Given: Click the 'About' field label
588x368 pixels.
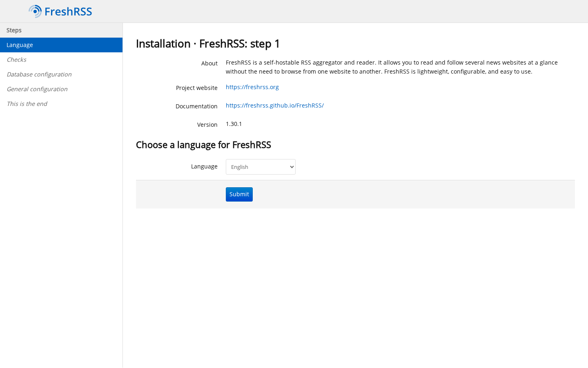Looking at the screenshot, I should 209,63.
